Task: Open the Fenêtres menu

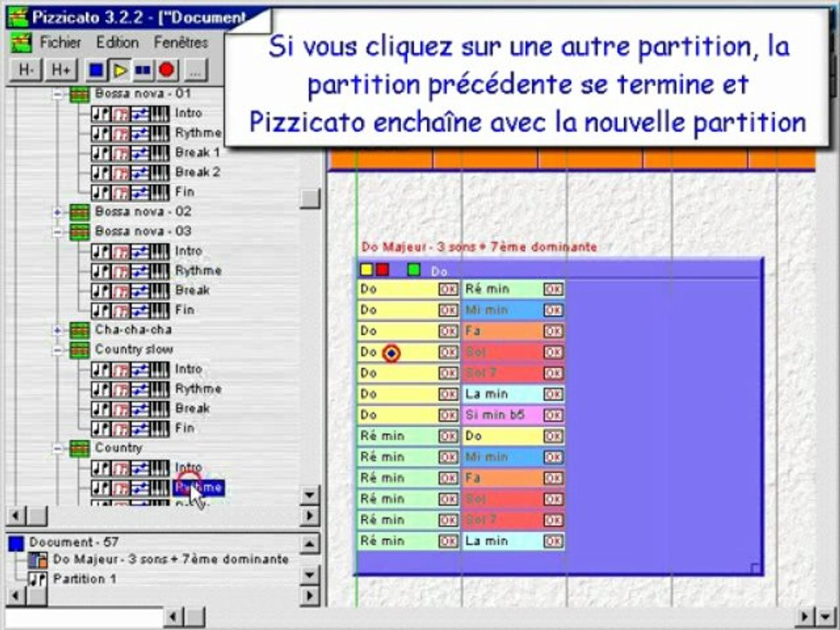Action: pos(181,42)
